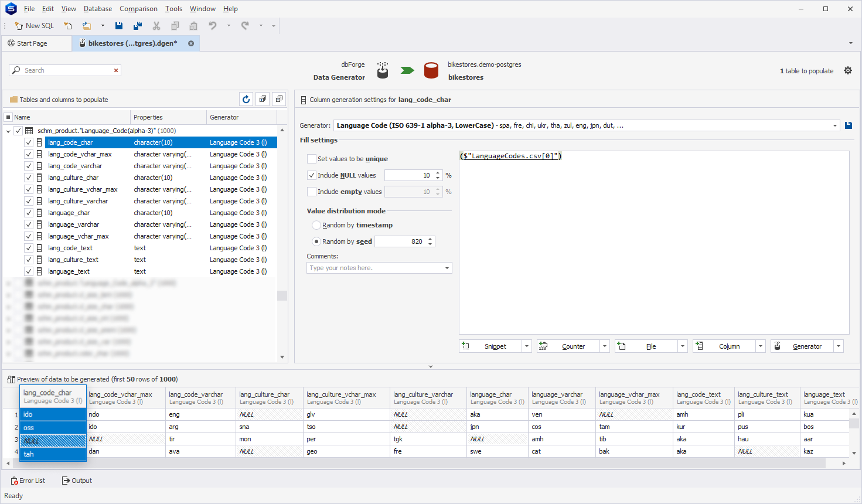
Task: Open the Output panel
Action: pyautogui.click(x=77, y=481)
